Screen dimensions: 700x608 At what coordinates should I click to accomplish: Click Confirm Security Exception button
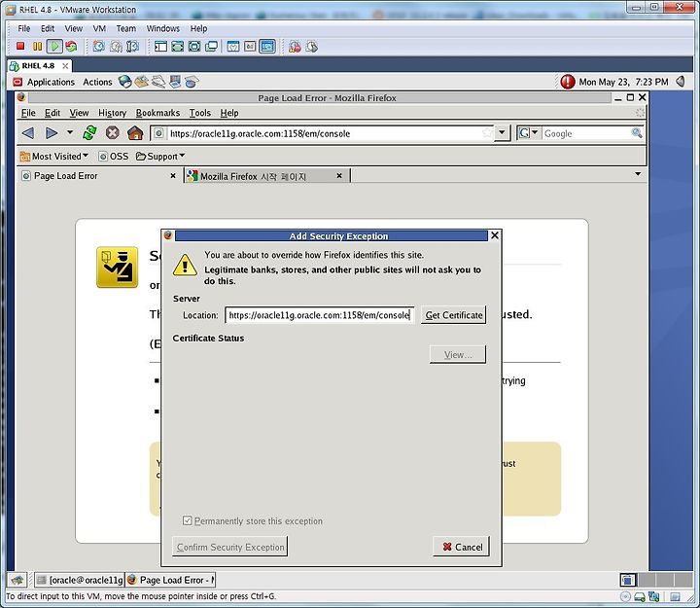(x=229, y=547)
